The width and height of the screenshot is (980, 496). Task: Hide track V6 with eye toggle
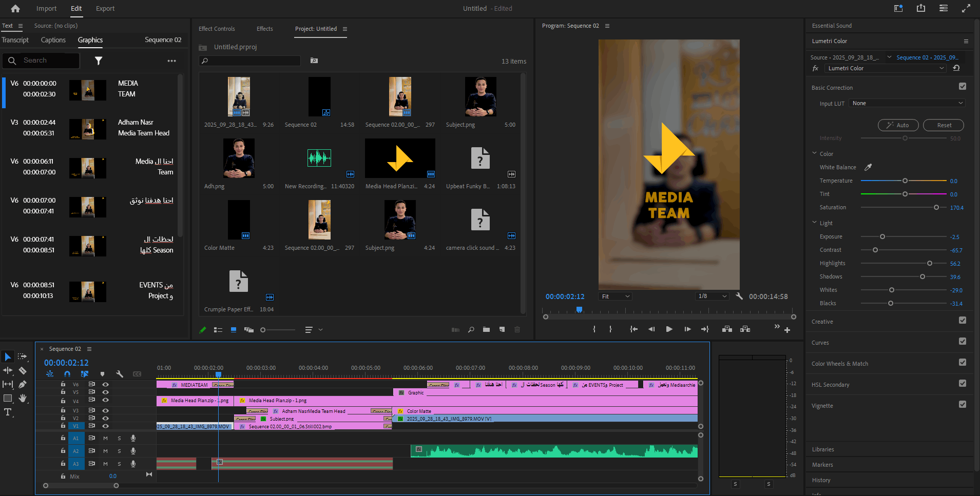click(105, 384)
